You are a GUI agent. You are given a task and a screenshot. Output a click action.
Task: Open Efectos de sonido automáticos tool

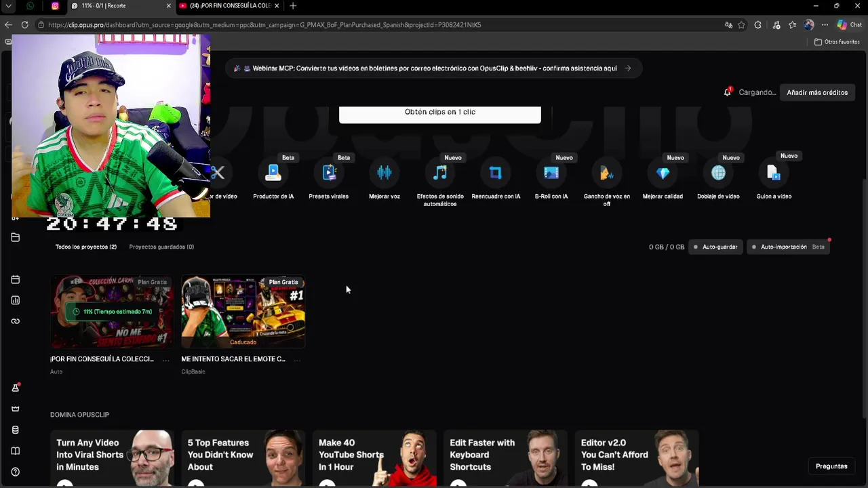[440, 174]
